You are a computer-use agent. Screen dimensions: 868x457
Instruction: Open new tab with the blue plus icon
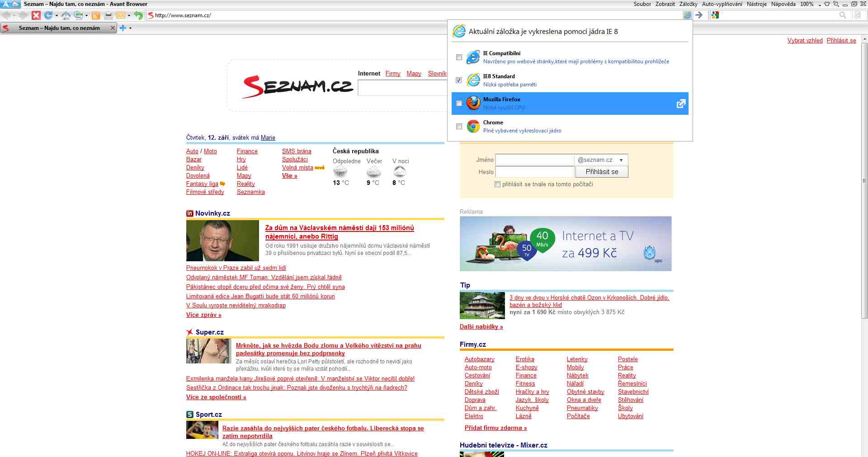(x=123, y=28)
